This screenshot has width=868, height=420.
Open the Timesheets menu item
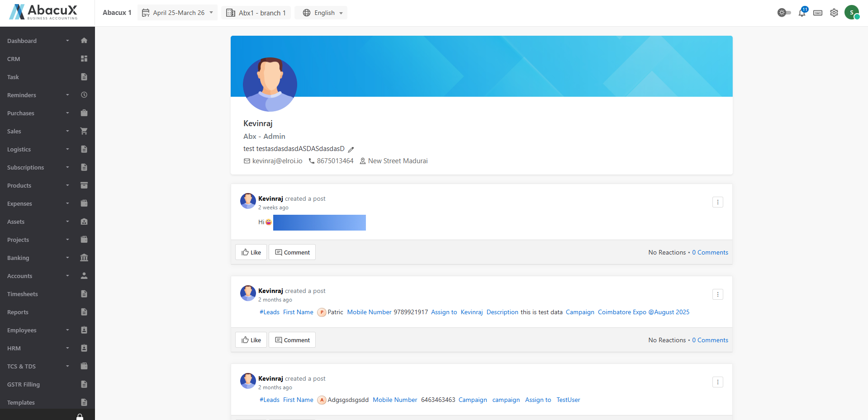tap(23, 294)
